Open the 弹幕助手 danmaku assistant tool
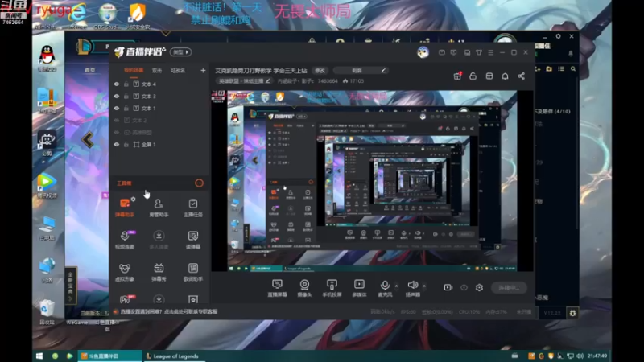 coord(125,208)
